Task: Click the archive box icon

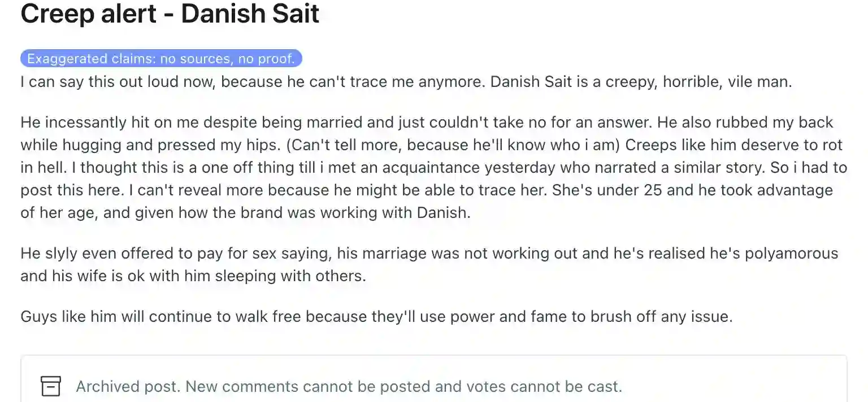Action: pos(51,386)
